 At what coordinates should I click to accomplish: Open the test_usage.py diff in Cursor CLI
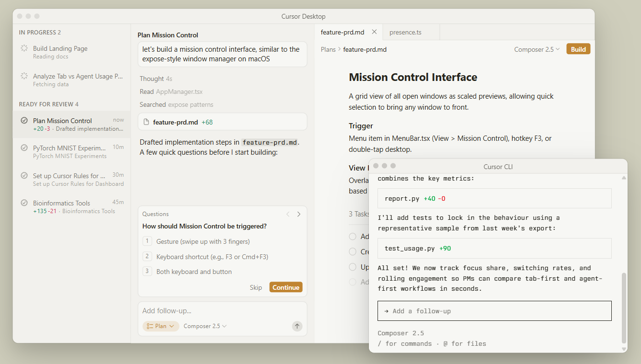[x=494, y=249]
